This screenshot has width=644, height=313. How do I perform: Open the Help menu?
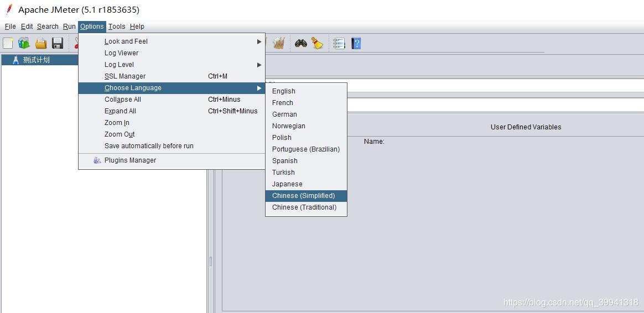137,27
